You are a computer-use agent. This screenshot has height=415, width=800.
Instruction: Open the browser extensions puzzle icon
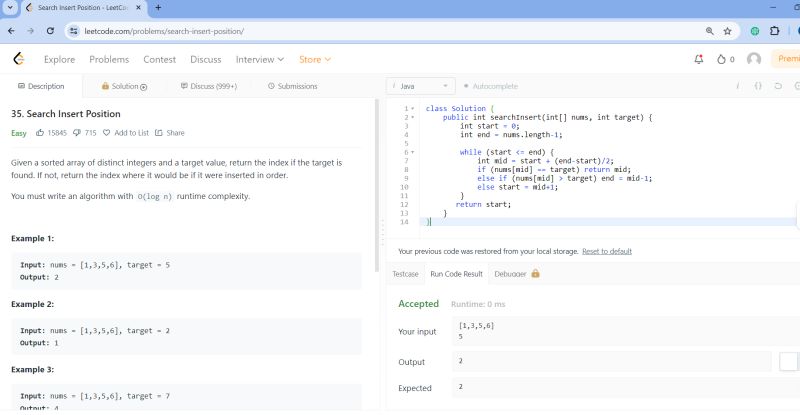774,31
